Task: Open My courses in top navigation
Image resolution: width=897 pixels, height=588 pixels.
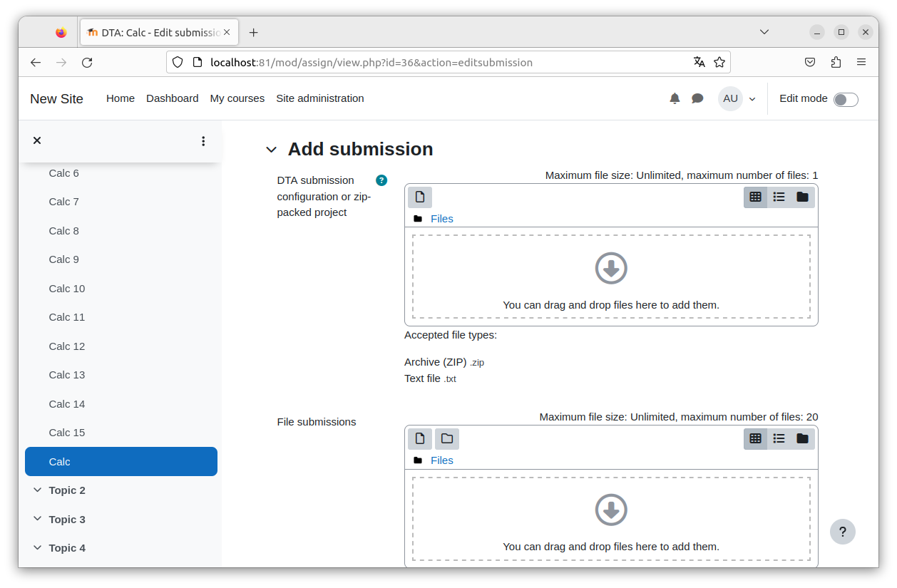Action: (x=237, y=98)
